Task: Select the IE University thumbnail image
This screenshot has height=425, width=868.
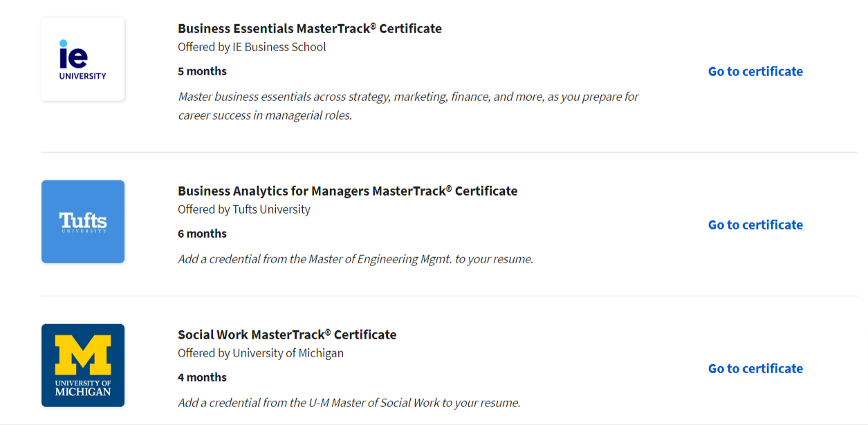Action: (x=82, y=59)
